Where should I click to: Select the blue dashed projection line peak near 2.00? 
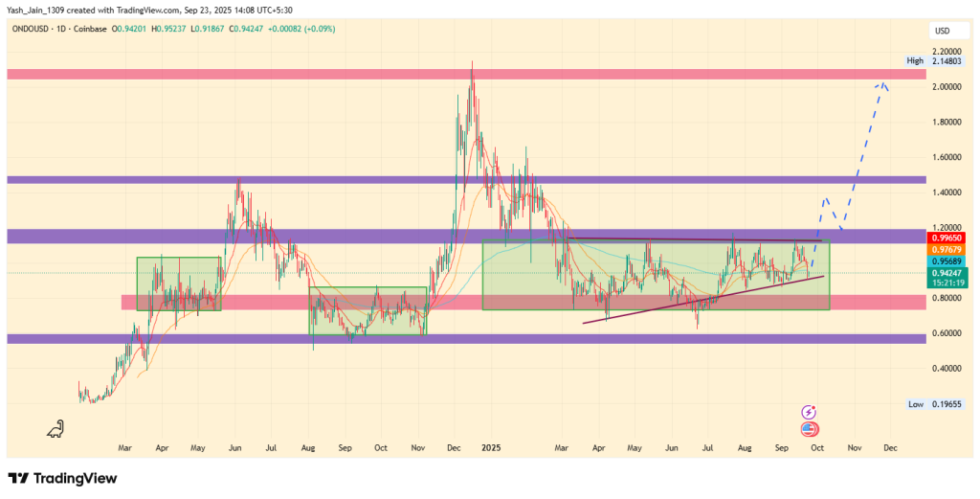[881, 84]
